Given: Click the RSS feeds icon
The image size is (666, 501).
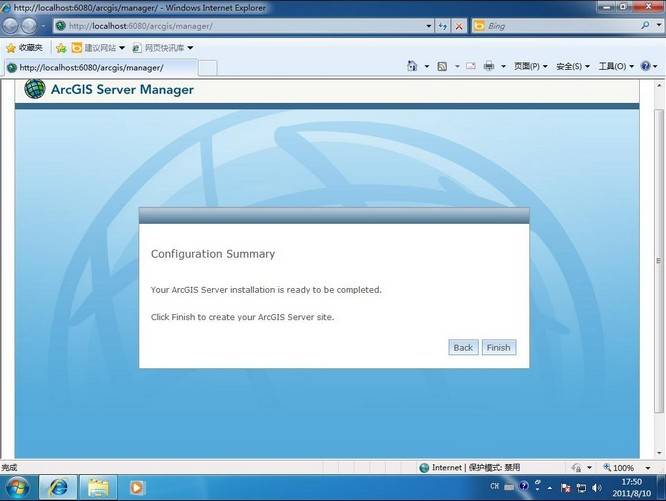Looking at the screenshot, I should click(442, 66).
